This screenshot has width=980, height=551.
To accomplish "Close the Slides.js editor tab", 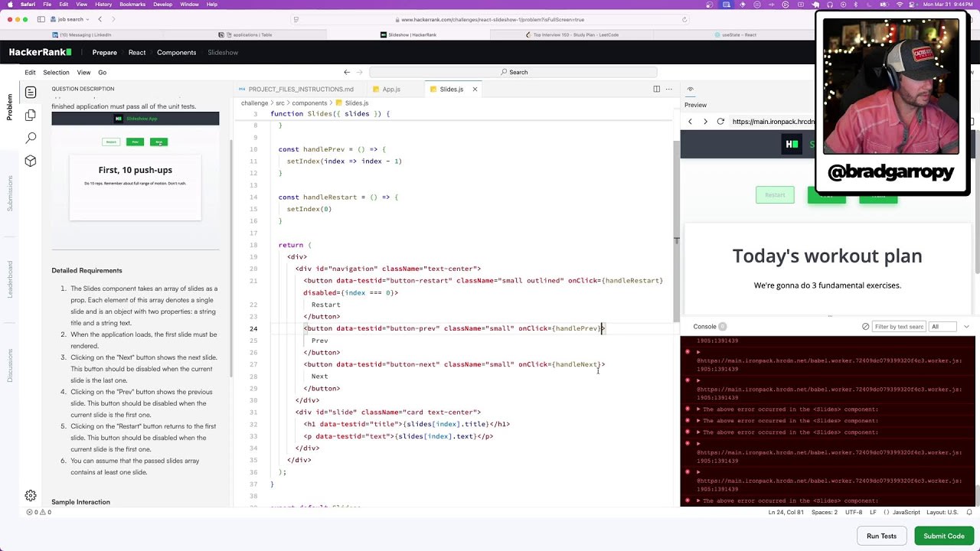I will tap(475, 90).
